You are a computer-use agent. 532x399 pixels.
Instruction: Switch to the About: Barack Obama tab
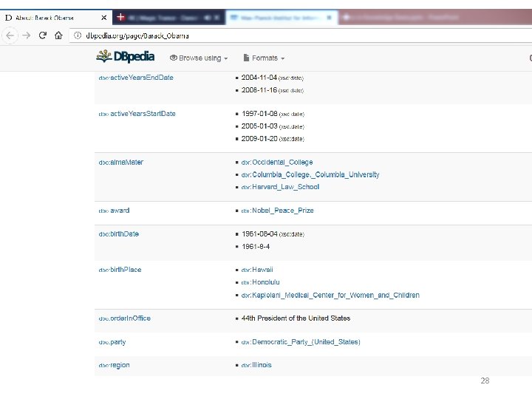pos(56,18)
